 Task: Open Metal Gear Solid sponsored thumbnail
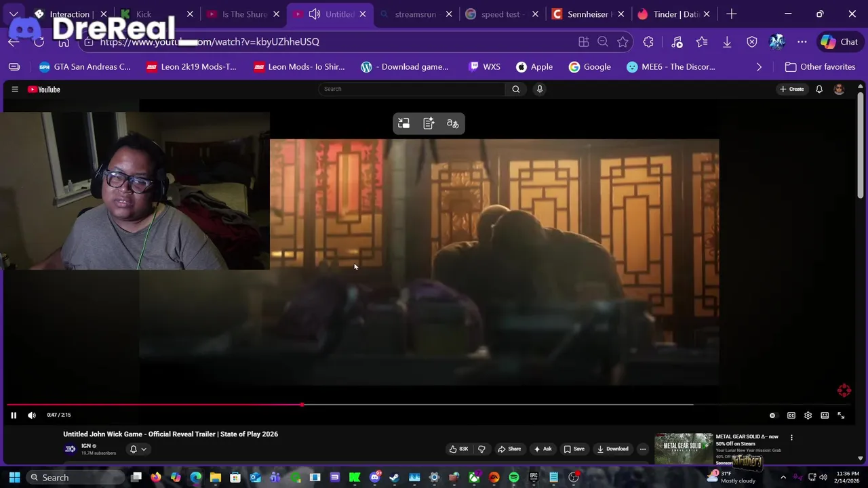click(x=684, y=449)
